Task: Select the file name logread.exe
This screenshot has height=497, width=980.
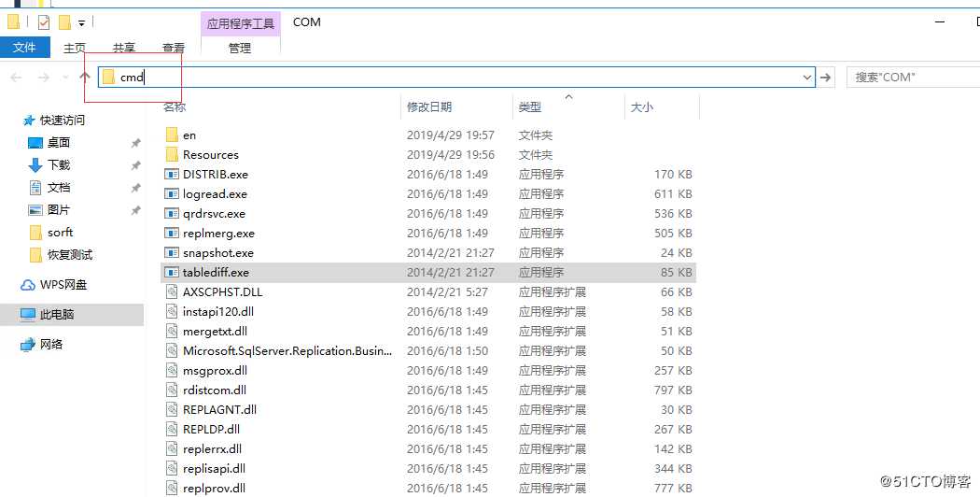Action: click(x=215, y=194)
